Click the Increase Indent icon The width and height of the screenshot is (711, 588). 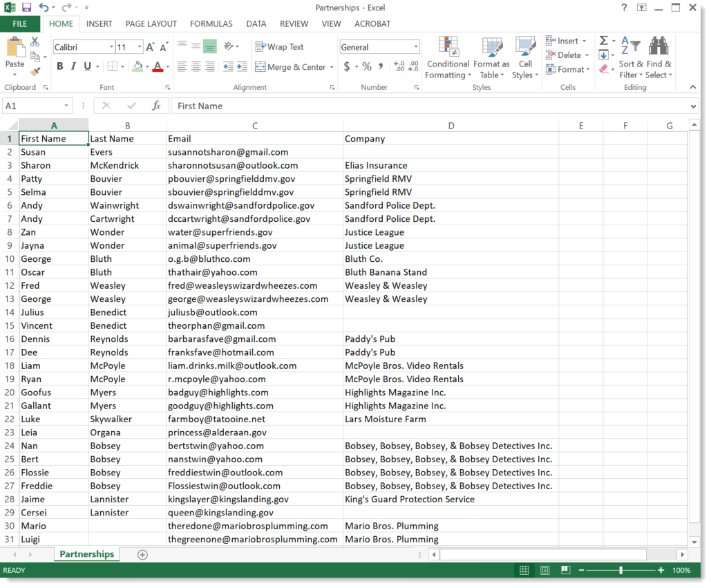(243, 66)
